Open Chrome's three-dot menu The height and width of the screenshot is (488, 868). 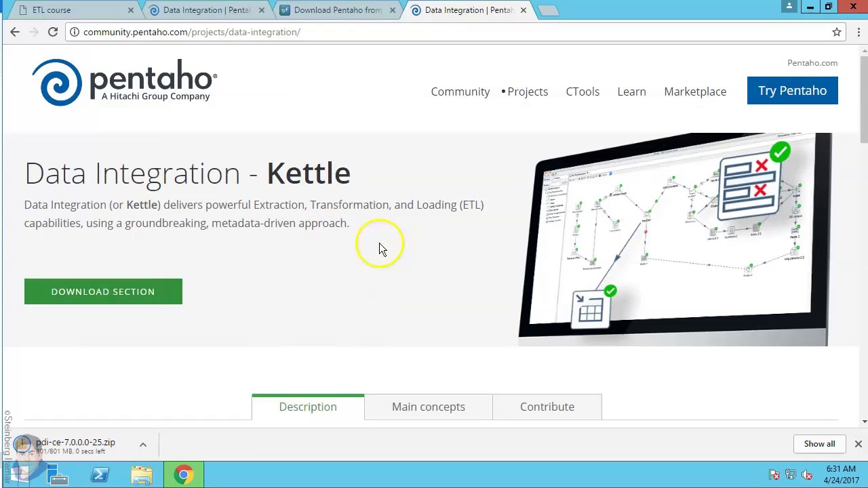click(x=859, y=32)
